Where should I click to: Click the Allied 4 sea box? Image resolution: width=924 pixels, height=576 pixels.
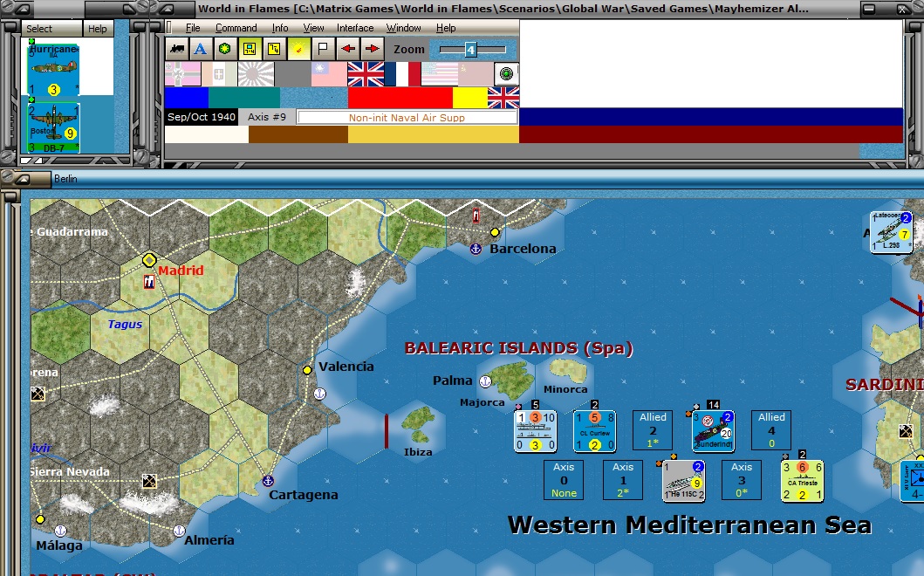coord(771,430)
